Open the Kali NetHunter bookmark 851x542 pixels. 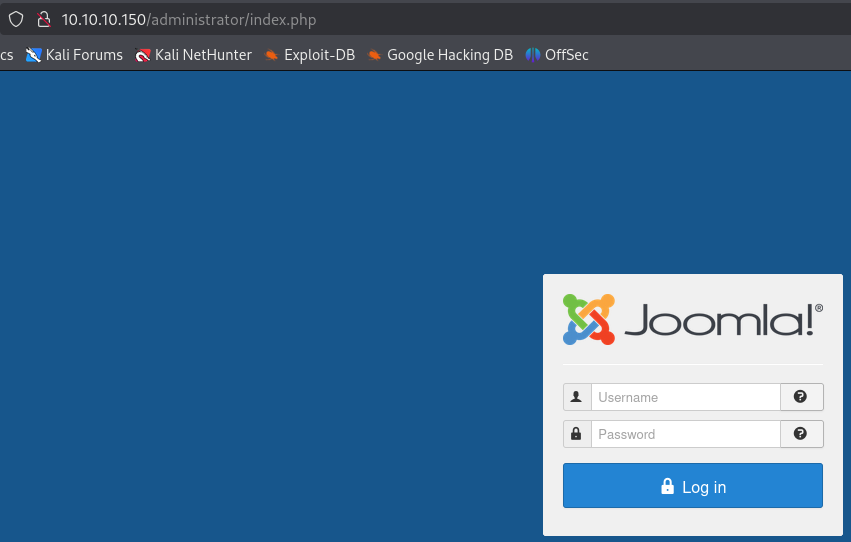click(193, 55)
